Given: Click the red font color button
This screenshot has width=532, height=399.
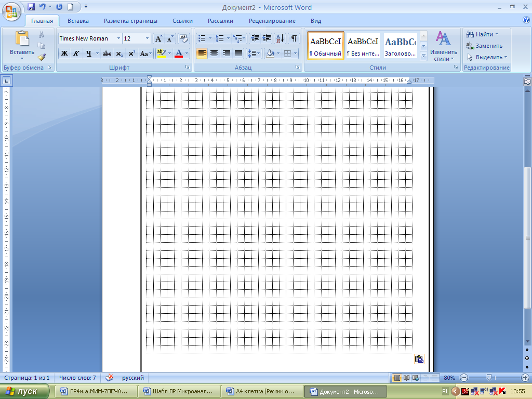Looking at the screenshot, I should [179, 54].
